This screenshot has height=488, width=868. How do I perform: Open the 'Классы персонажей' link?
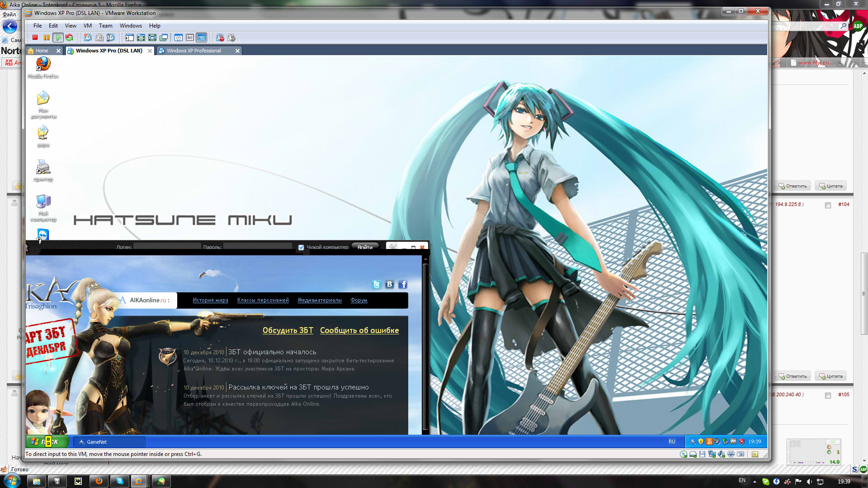(263, 300)
